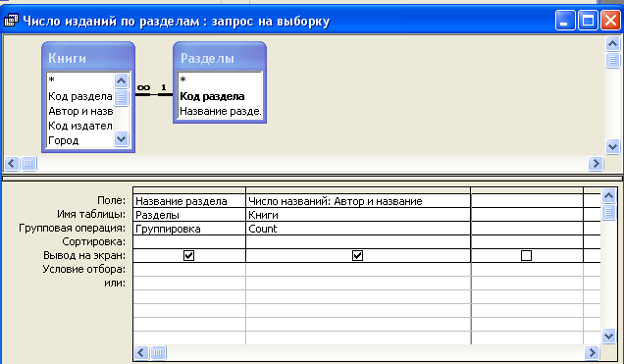Screen dimensions: 624x364
Task: Click Условие отбора cell under Число названий
Action: tap(358, 269)
